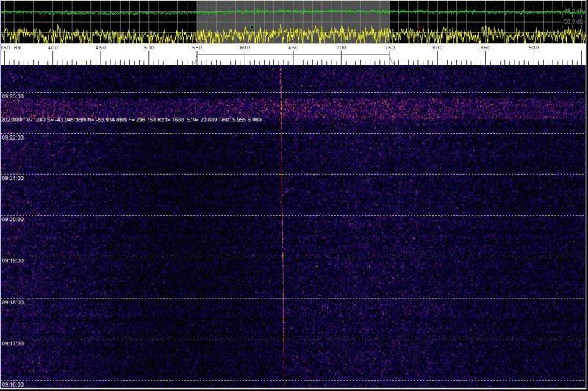Click the 350 Hz frequency scale label
588x391 pixels.
pyautogui.click(x=9, y=48)
